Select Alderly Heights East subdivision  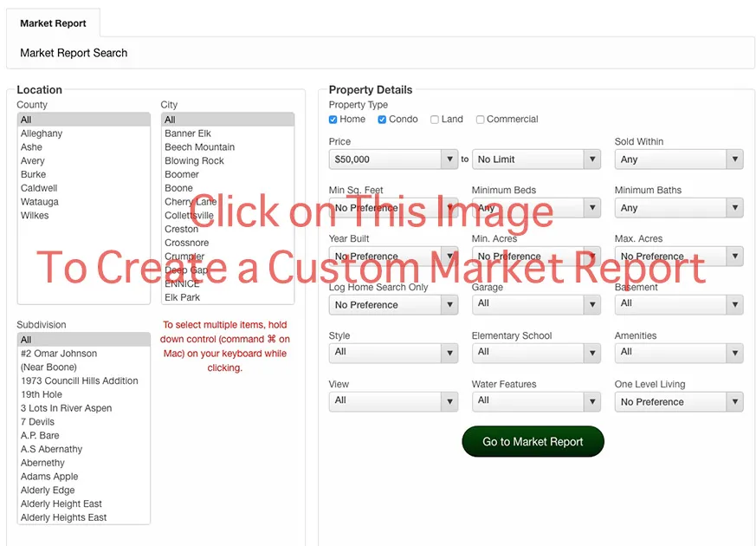coord(84,517)
